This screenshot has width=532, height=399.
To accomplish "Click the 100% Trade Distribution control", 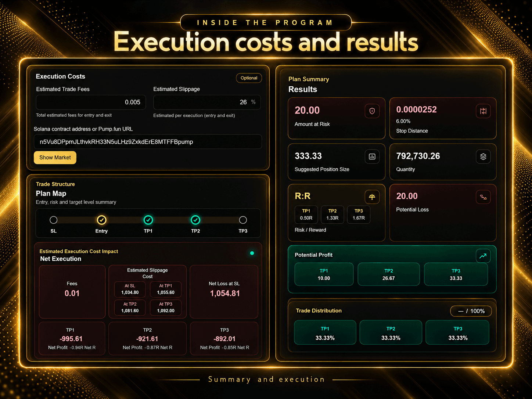I will click(x=471, y=311).
